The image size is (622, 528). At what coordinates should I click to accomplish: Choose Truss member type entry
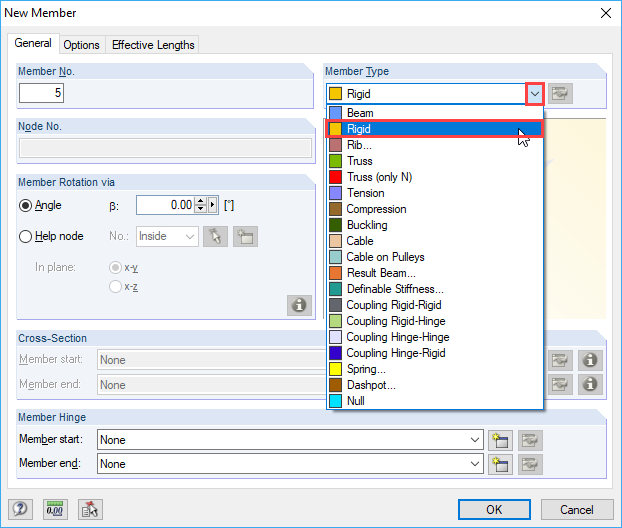click(x=435, y=161)
